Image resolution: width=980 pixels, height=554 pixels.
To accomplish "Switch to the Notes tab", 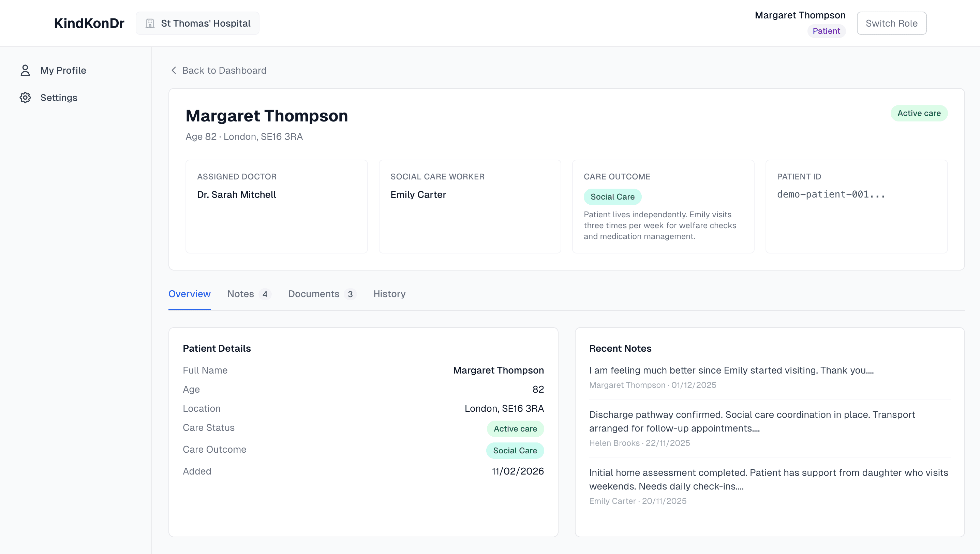I will [249, 294].
